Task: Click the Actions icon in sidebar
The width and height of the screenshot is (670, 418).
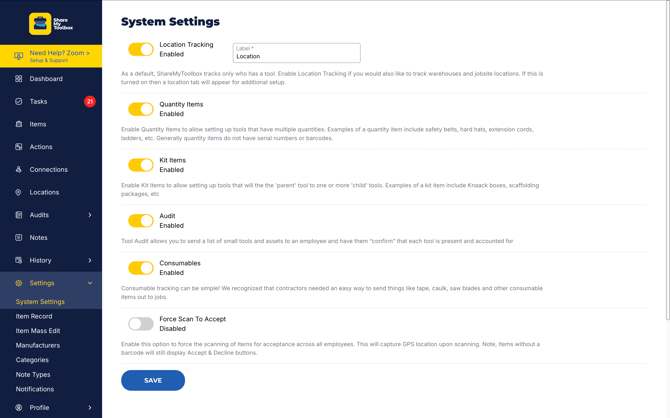Action: 18,147
